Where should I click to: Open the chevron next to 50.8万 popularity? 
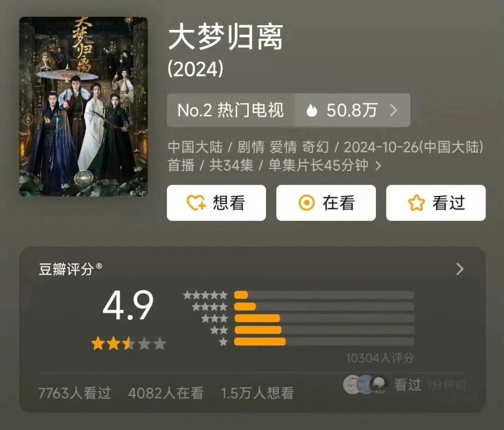click(393, 111)
